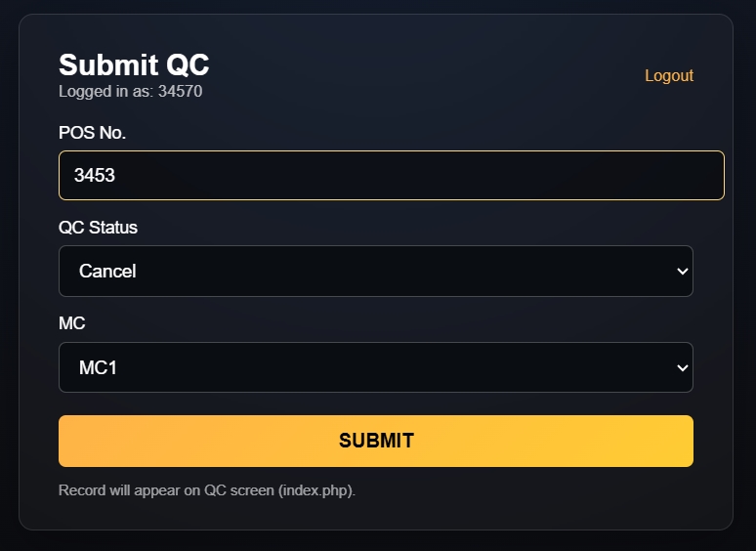
Task: Click the QC Status dropdown chevron arrow
Action: 683,272
